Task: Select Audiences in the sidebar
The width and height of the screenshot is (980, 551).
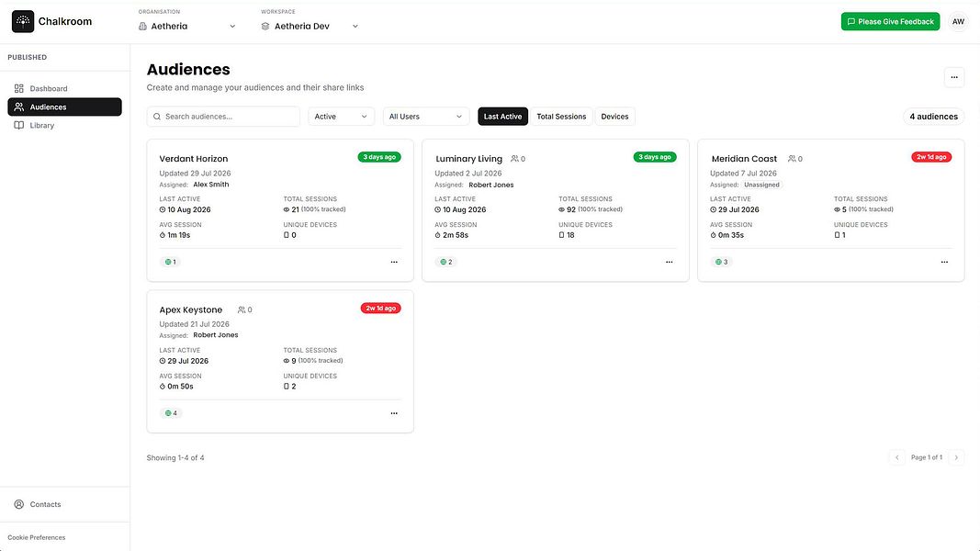Action: [64, 107]
